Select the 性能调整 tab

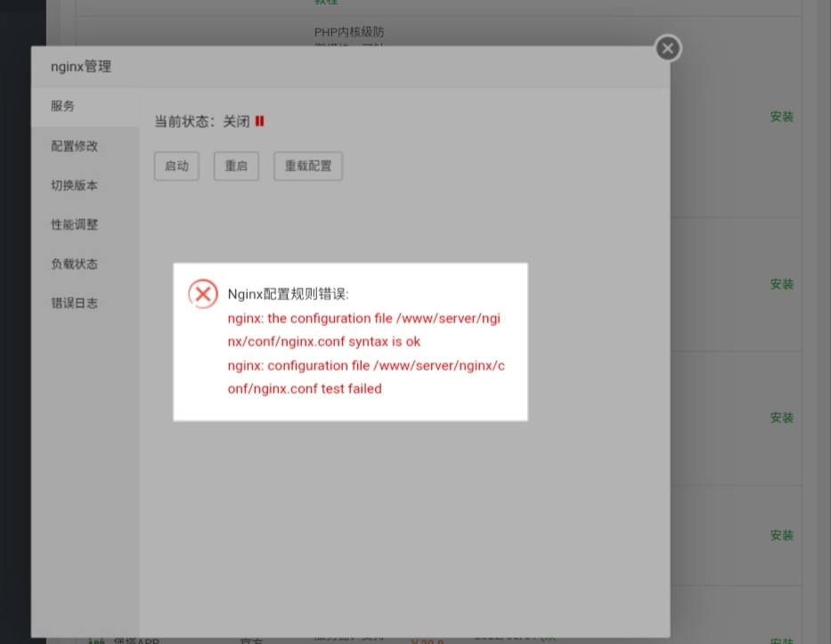point(86,224)
